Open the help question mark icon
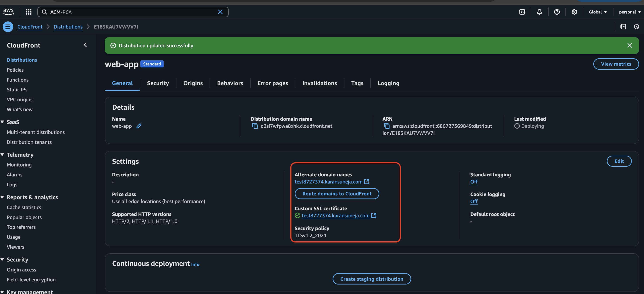 pyautogui.click(x=557, y=12)
